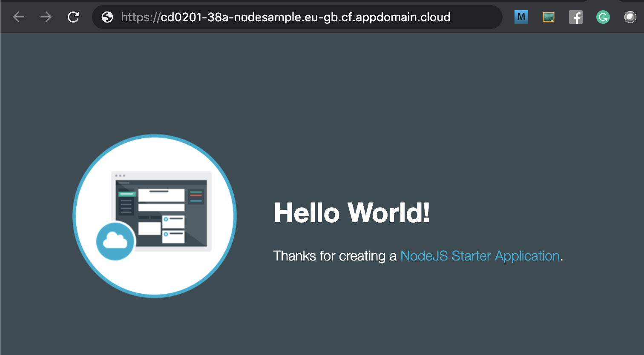Click the address bar URL
The image size is (644, 355).
286,17
